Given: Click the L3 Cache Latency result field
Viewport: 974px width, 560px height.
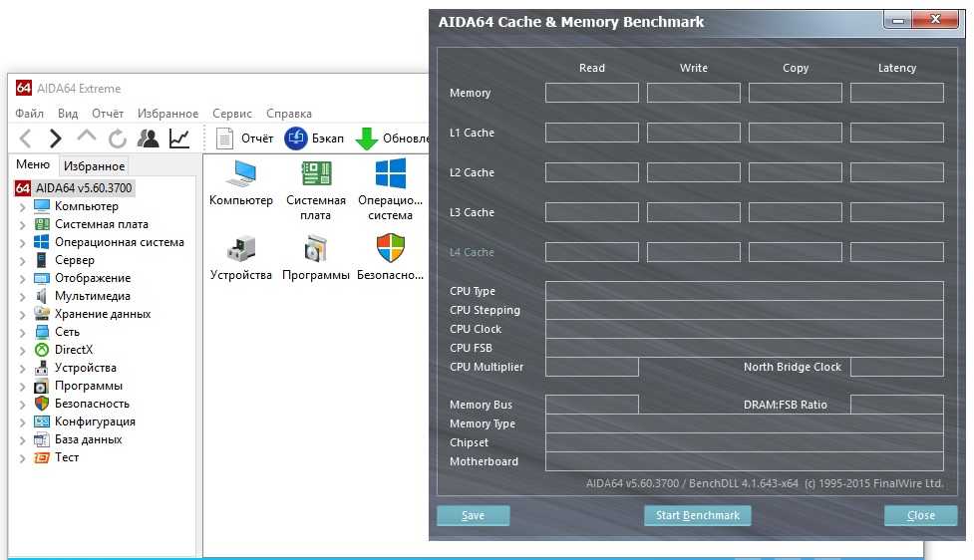Looking at the screenshot, I should (897, 211).
